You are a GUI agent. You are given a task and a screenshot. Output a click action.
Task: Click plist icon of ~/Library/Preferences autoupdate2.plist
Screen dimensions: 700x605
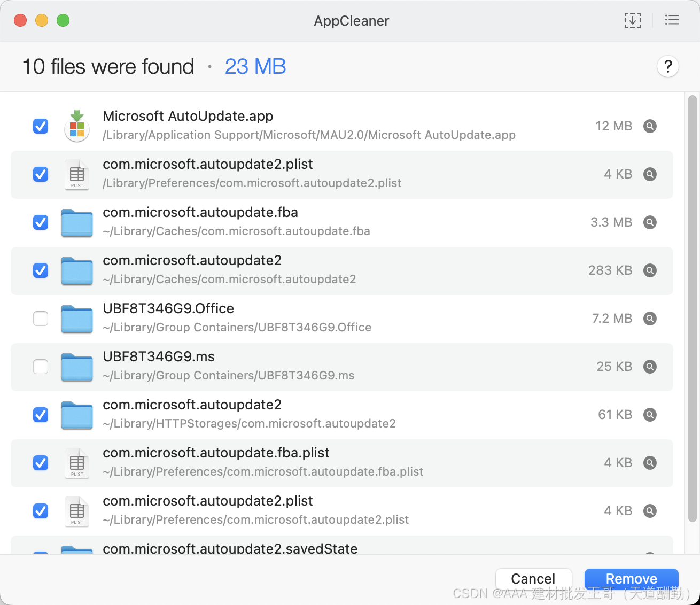pos(77,511)
